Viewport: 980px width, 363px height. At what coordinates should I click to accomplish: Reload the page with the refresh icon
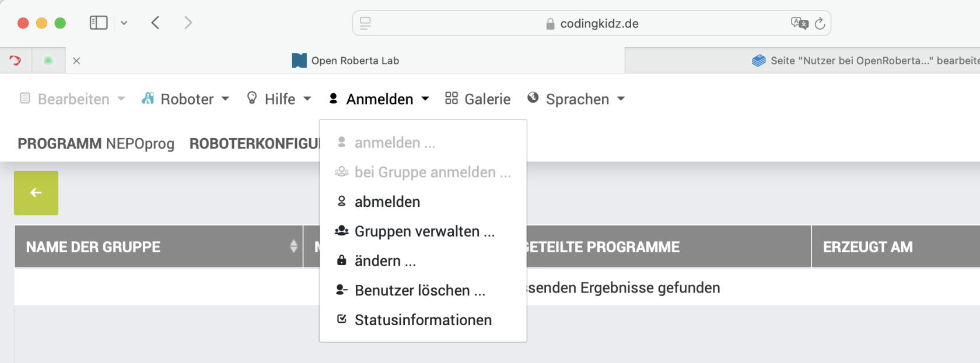[820, 23]
